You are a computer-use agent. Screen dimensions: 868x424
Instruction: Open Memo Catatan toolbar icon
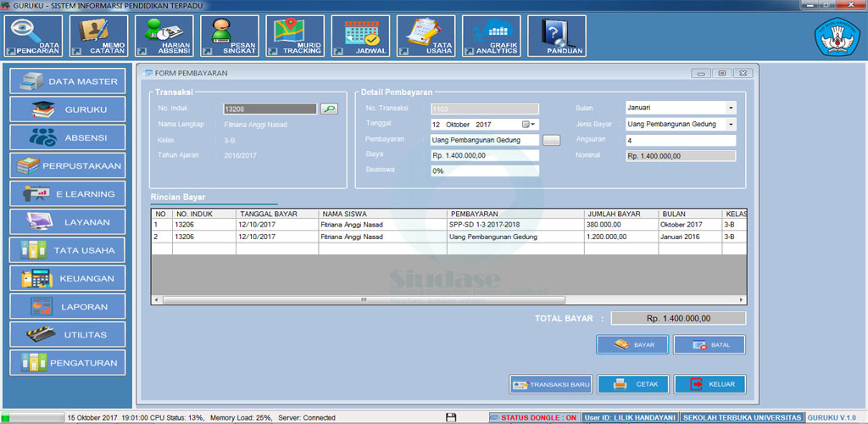pos(101,36)
